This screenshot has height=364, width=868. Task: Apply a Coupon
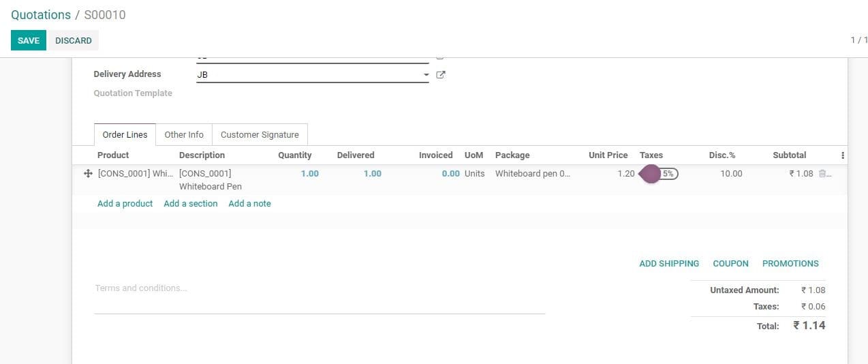coord(730,264)
